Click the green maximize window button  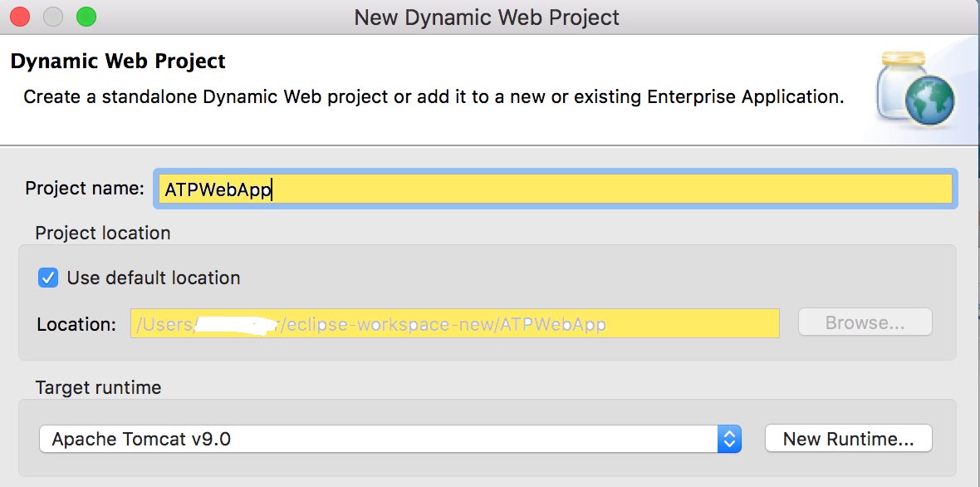click(86, 16)
